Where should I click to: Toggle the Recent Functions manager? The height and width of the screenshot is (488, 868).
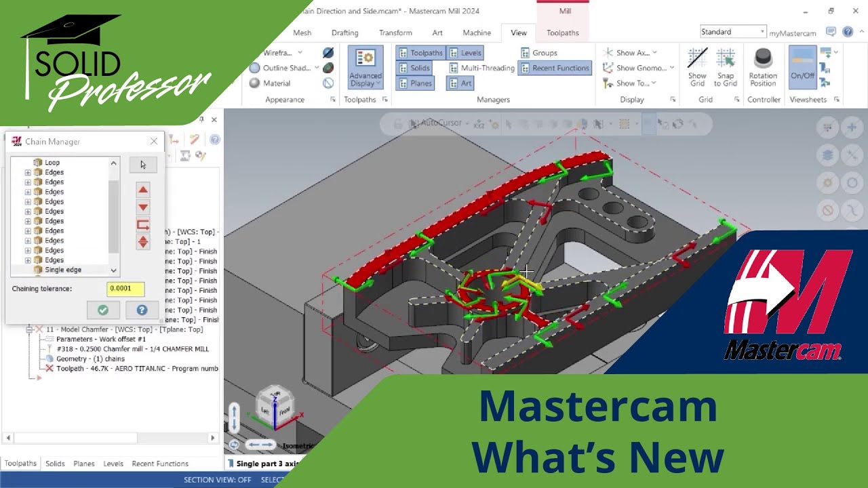pos(555,68)
